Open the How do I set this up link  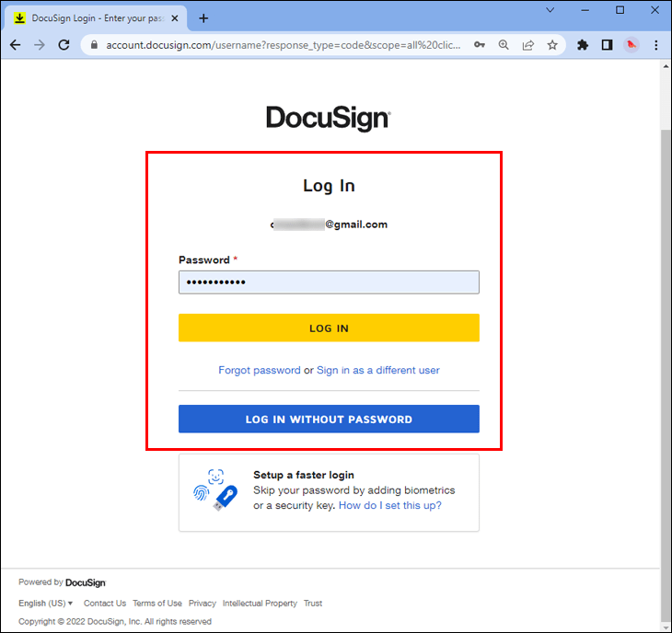(390, 505)
